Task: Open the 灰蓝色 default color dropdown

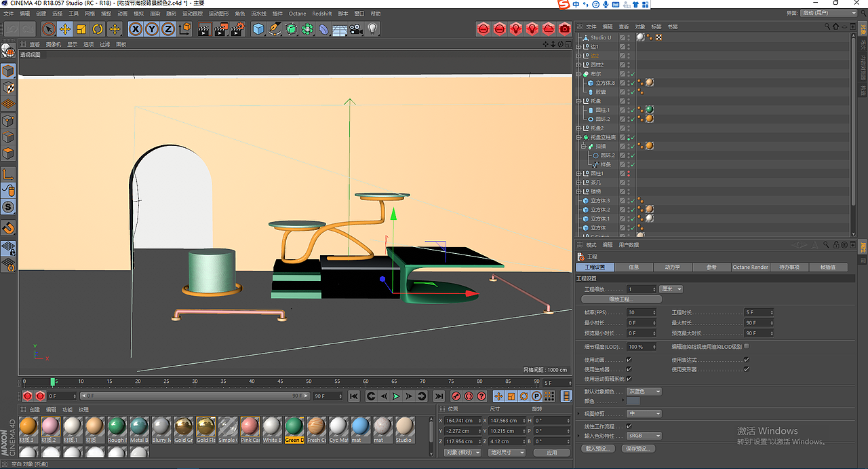Action: (x=644, y=392)
